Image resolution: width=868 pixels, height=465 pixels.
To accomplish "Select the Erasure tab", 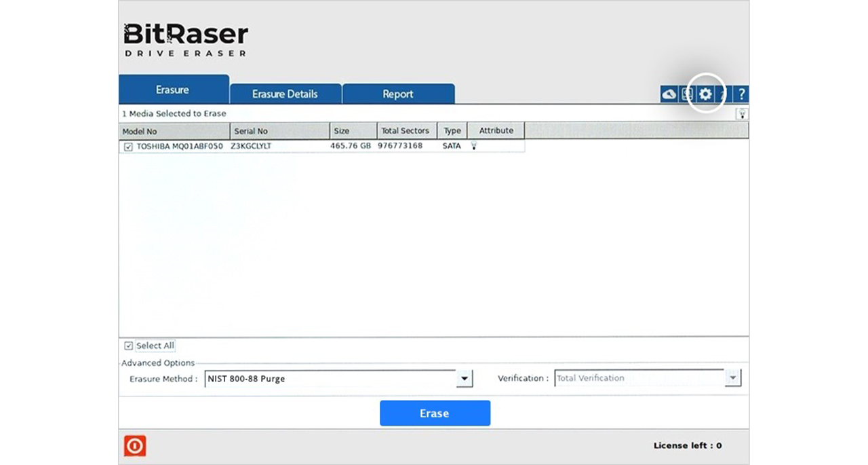I will coord(173,90).
